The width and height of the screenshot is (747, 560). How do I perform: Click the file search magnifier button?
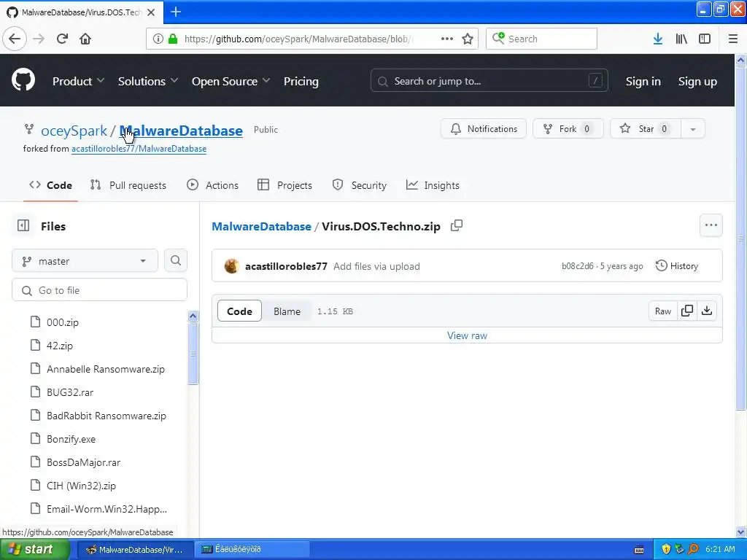click(x=176, y=260)
